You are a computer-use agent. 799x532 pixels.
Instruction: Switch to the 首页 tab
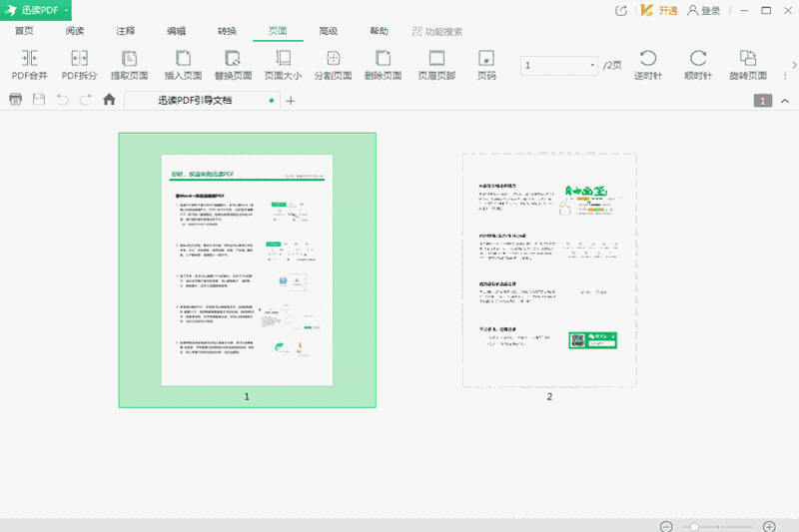tap(24, 31)
